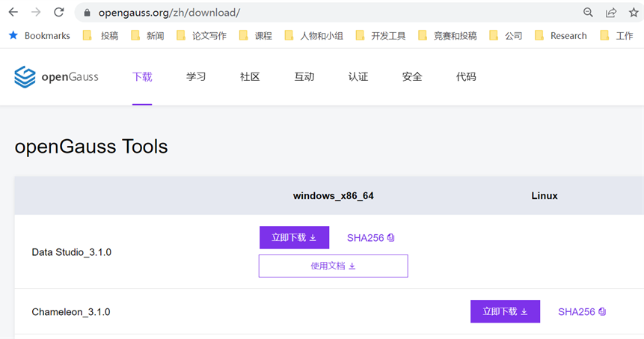This screenshot has width=644, height=339.
Task: Open the 新闻 bookmark folder
Action: coord(148,36)
